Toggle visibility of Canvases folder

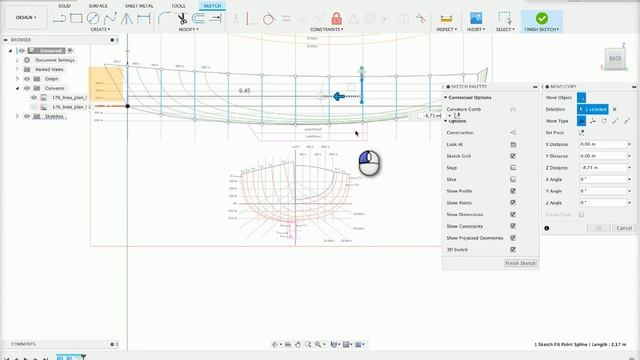(x=27, y=88)
